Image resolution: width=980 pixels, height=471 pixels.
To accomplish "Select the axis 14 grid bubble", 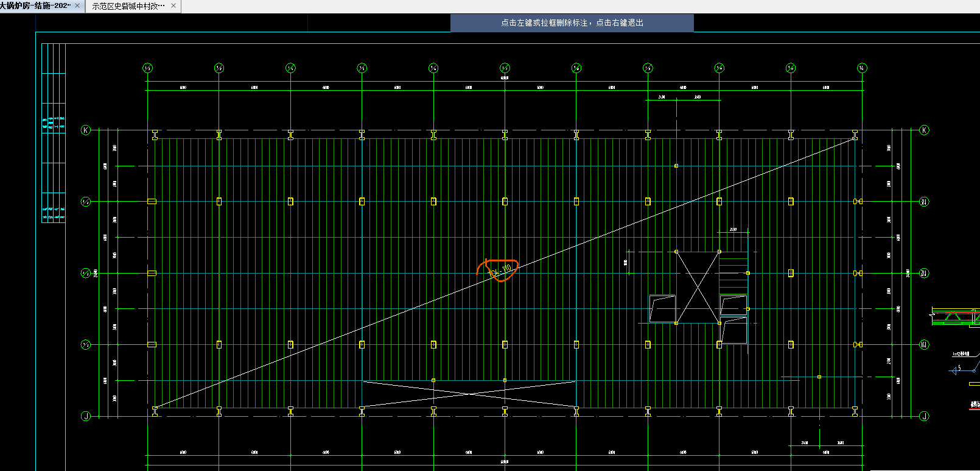I will pyautogui.click(x=862, y=68).
